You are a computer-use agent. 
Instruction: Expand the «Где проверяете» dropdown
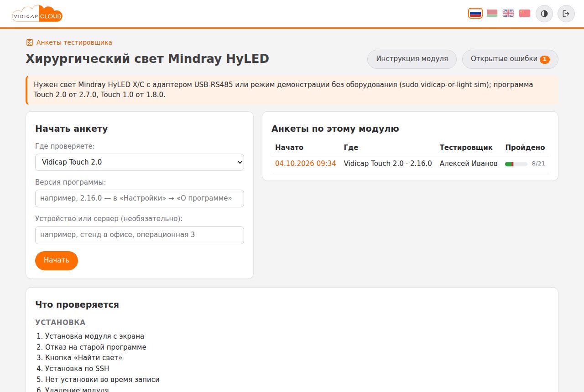(x=140, y=162)
